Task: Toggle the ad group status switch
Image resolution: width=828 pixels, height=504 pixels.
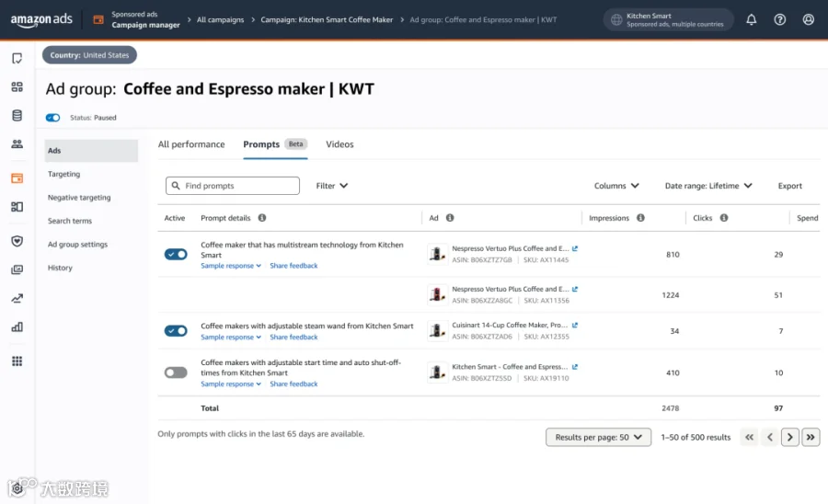Action: (x=52, y=118)
